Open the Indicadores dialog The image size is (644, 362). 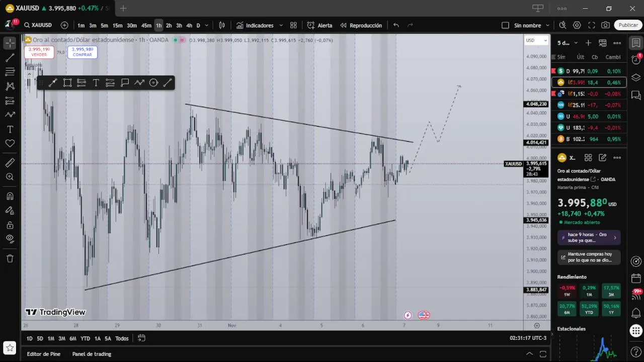pyautogui.click(x=255, y=25)
